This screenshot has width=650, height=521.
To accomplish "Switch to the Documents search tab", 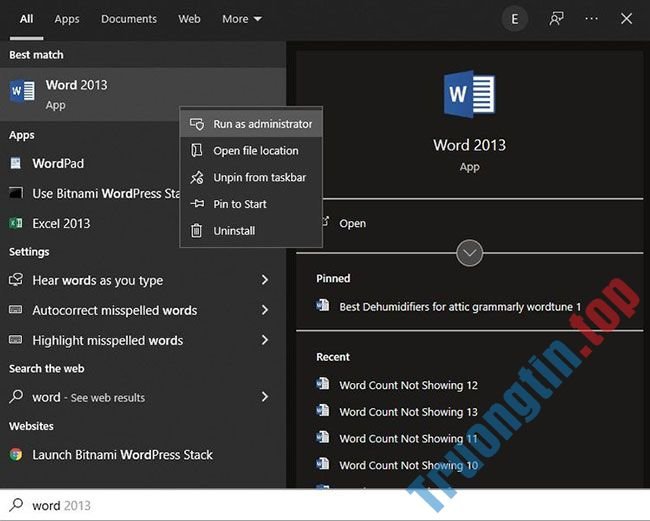I will pos(129,19).
